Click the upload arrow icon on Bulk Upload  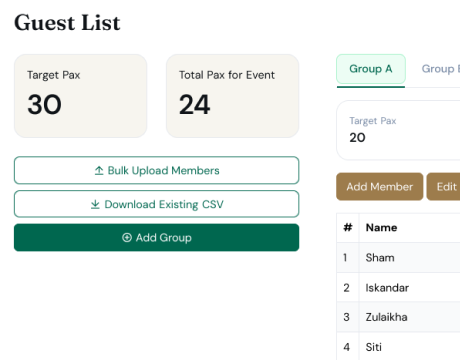[x=99, y=171]
